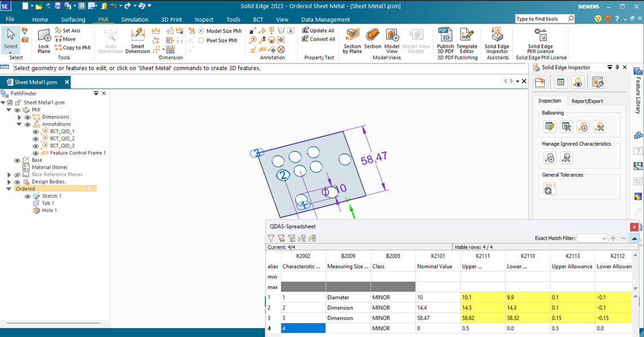Image resolution: width=644 pixels, height=337 pixels.
Task: Select the Inspection tab
Action: tap(549, 101)
